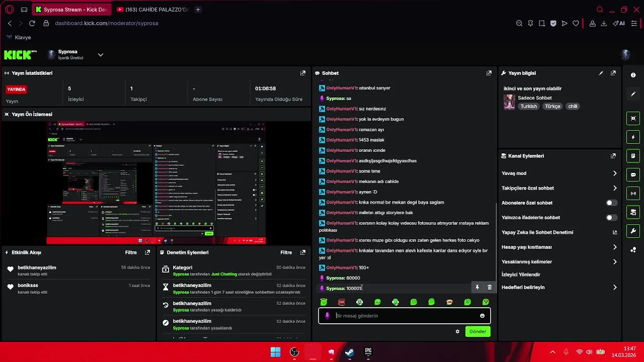Open Opera easy setup sliders icon

point(634,23)
